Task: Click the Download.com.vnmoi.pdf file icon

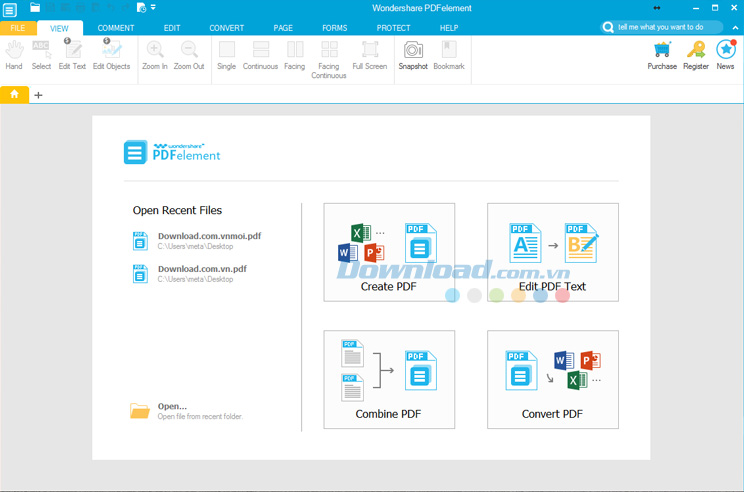Action: click(140, 241)
